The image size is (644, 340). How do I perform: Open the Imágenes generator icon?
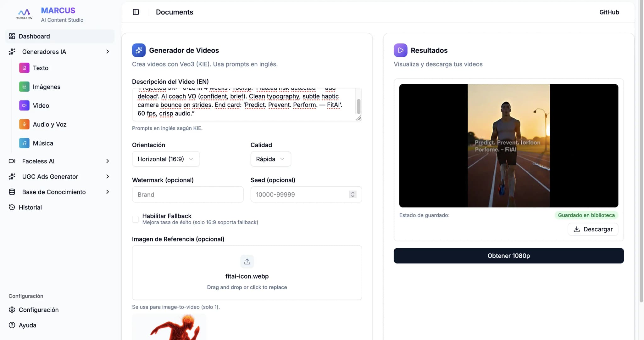[24, 87]
